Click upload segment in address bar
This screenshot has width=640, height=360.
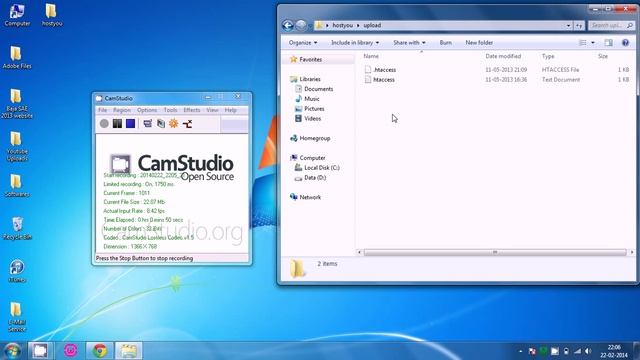pyautogui.click(x=372, y=25)
